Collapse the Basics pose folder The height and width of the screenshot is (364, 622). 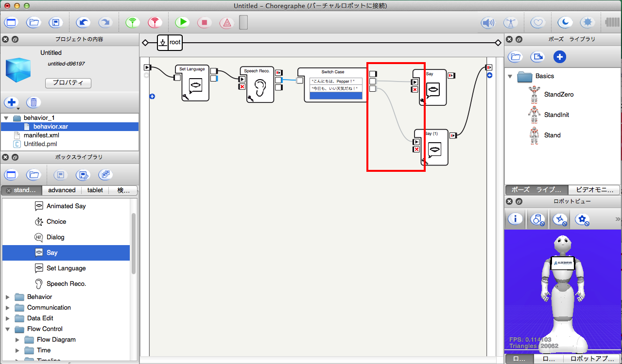pos(510,76)
